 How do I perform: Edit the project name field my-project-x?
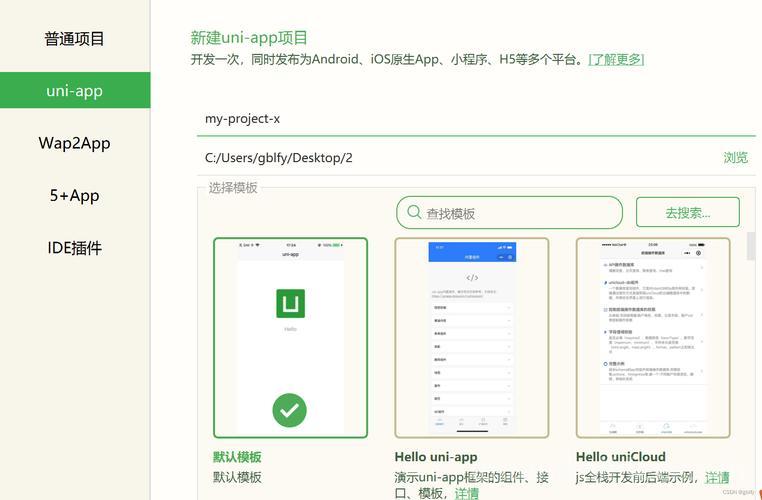pyautogui.click(x=476, y=119)
